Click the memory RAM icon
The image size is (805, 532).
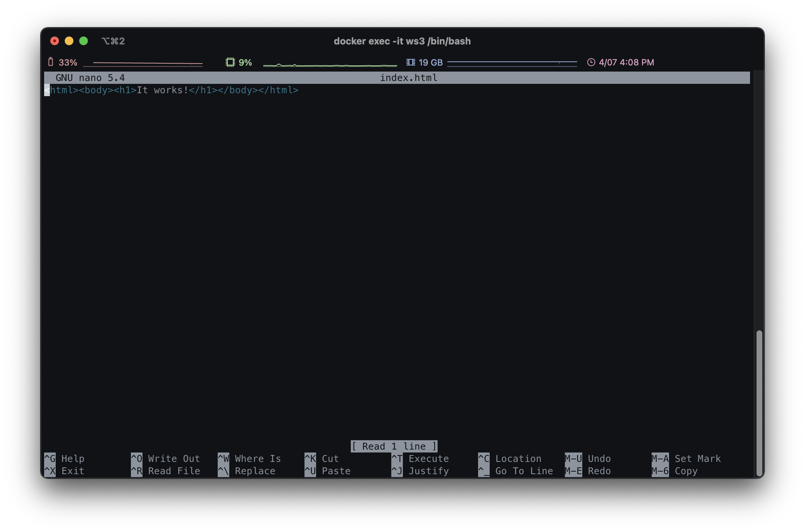coord(410,62)
